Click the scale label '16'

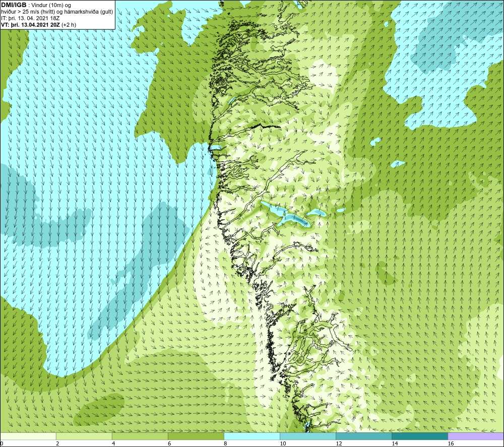(451, 444)
